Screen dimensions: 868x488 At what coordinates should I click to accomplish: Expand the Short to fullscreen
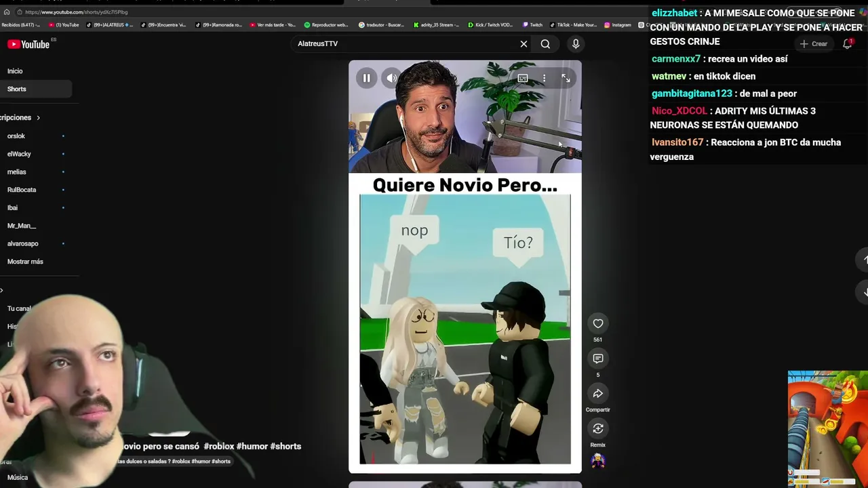tap(566, 79)
